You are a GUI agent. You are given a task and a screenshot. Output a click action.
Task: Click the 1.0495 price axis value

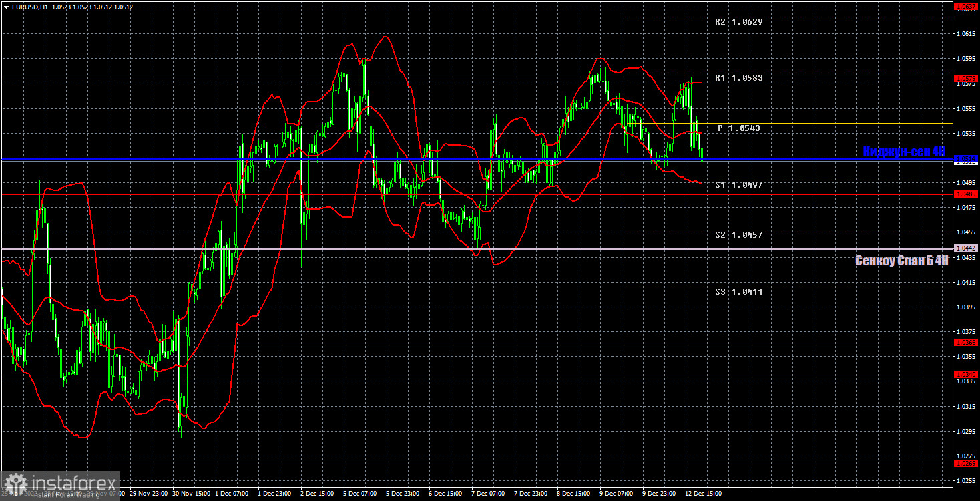point(966,182)
